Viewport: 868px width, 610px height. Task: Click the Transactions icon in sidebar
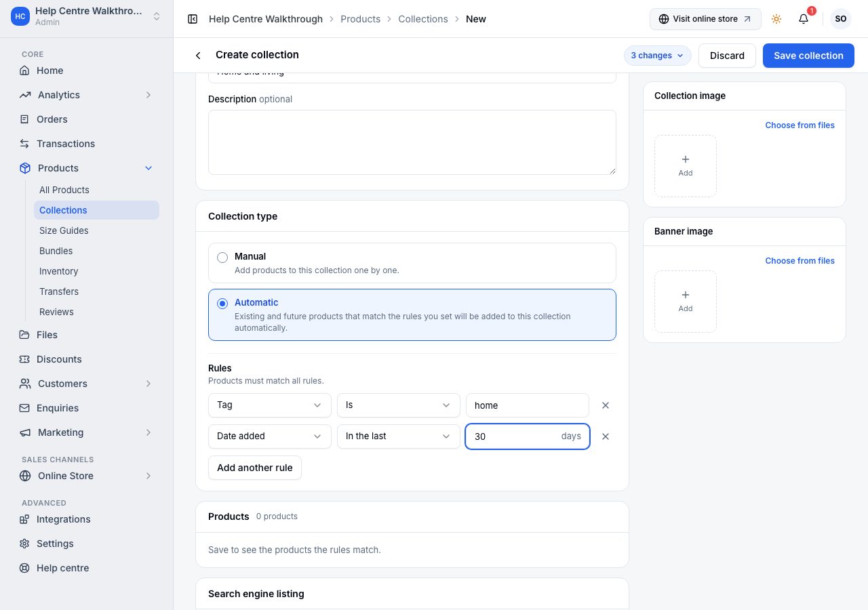pos(24,144)
